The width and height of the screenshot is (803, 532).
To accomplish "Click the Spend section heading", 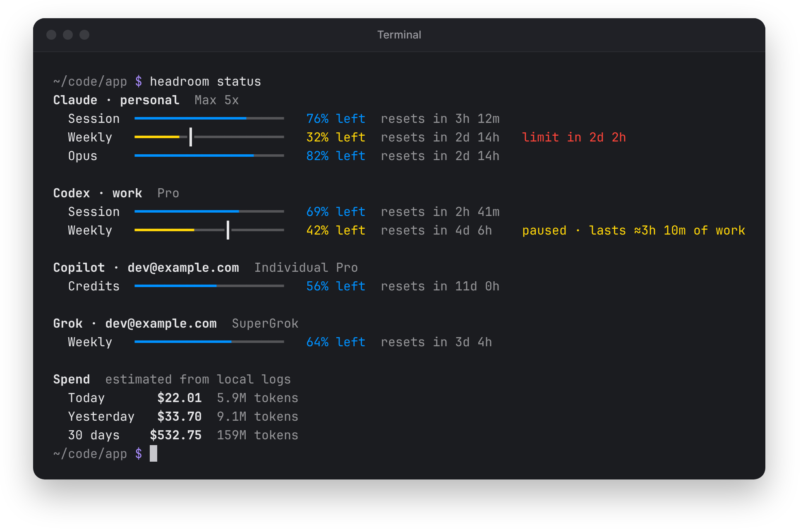I will click(72, 379).
